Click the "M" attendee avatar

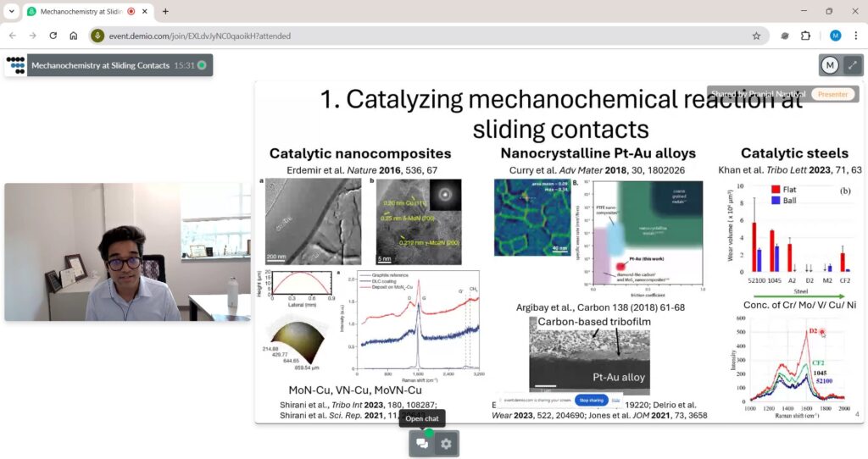click(830, 65)
